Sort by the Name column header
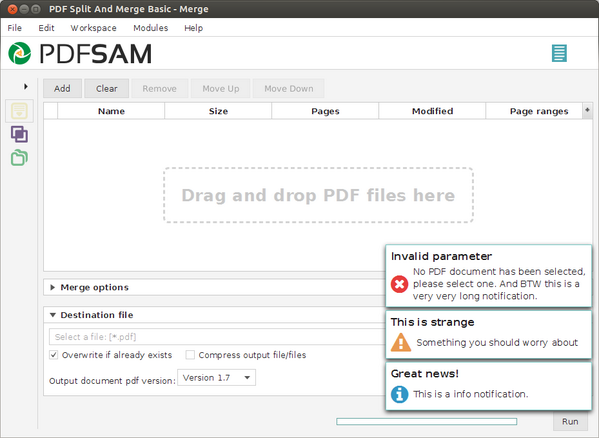 111,111
